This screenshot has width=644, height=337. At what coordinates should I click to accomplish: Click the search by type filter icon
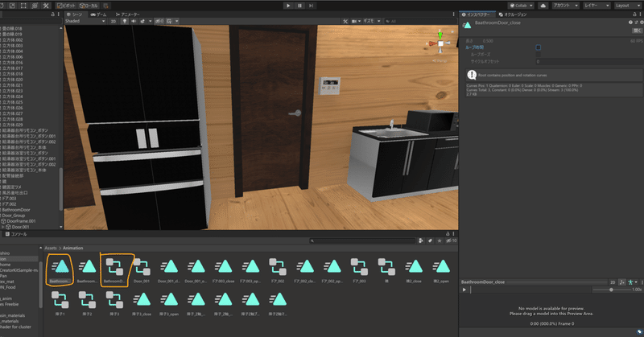pos(421,241)
